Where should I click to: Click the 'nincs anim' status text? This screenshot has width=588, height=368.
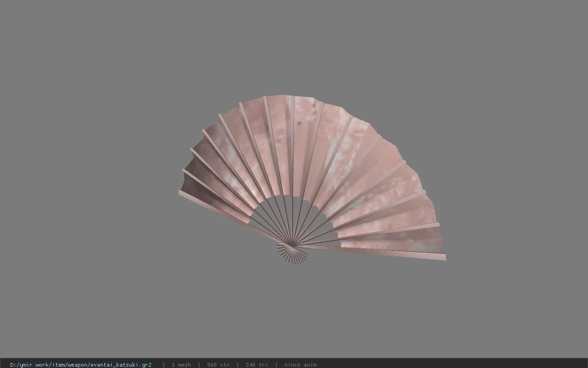click(300, 365)
